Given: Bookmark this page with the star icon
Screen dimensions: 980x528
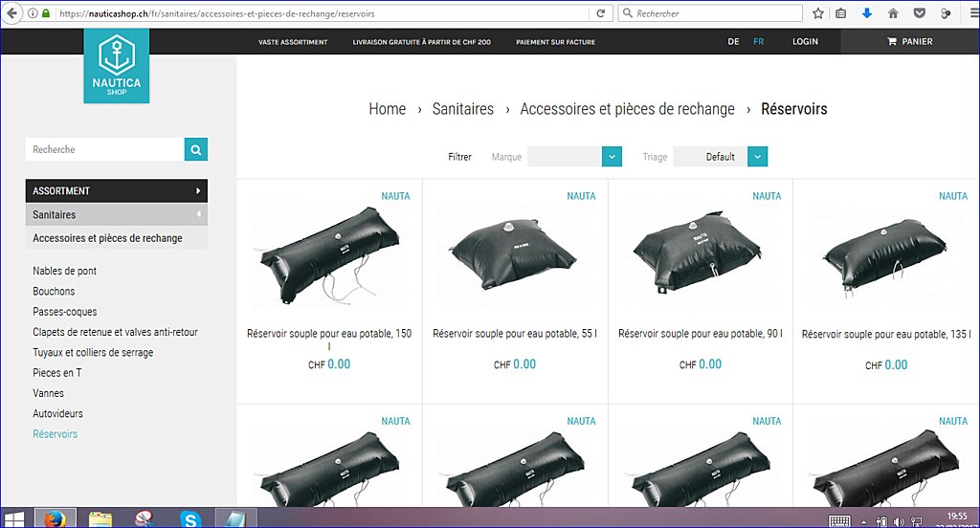Looking at the screenshot, I should coord(817,13).
